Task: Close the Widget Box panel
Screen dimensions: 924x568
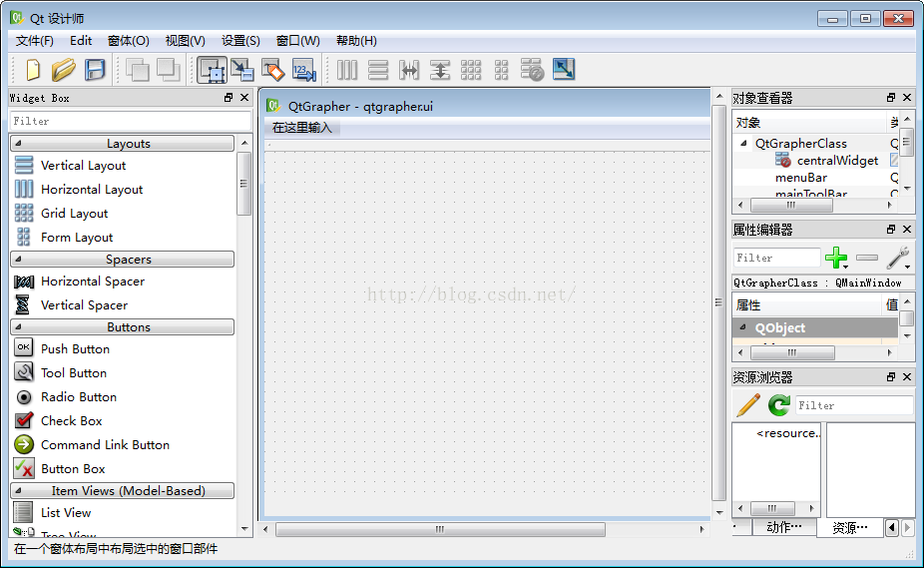Action: click(x=244, y=98)
